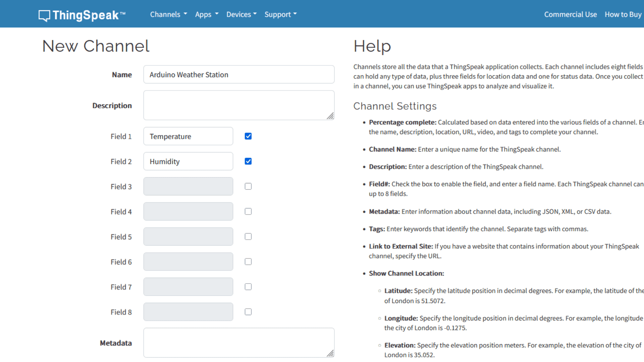
Task: Uncheck the Field 2 Humidity checkbox
Action: point(248,161)
